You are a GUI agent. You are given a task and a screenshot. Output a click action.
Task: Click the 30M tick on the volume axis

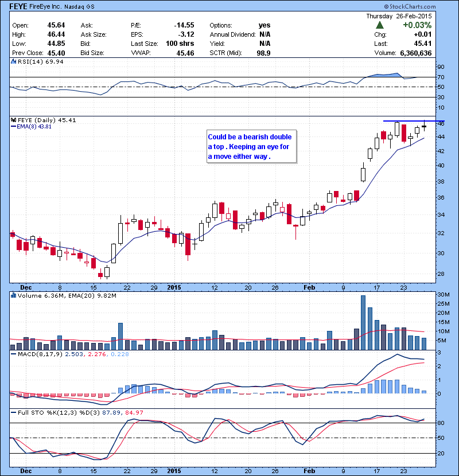click(x=444, y=294)
